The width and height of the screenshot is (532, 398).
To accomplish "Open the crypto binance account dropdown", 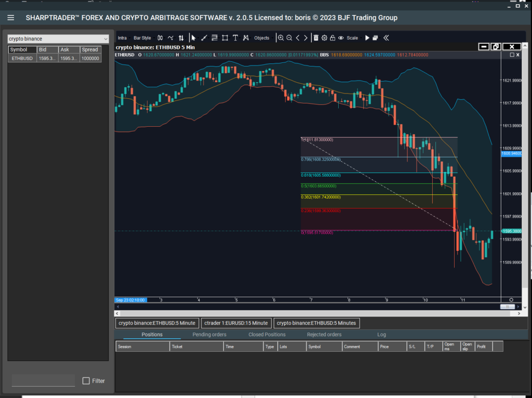I will pos(58,38).
